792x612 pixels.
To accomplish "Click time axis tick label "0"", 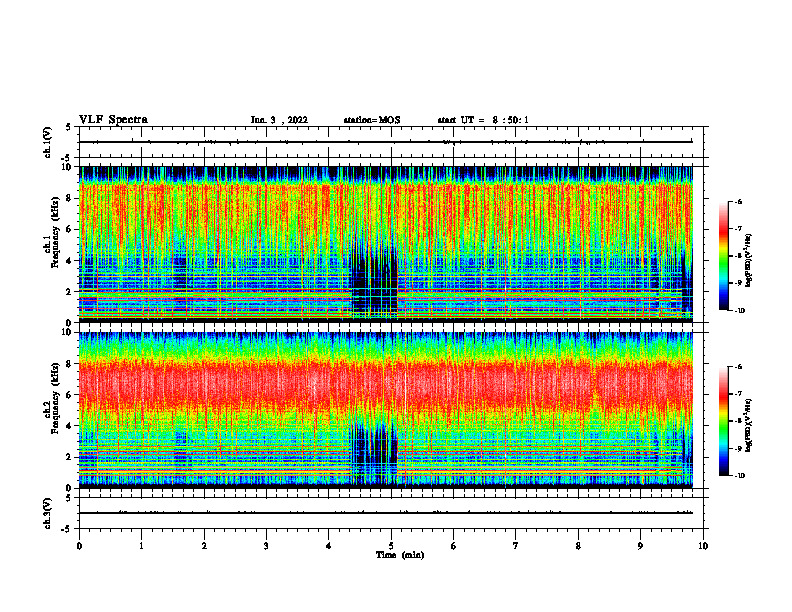I will [x=79, y=546].
